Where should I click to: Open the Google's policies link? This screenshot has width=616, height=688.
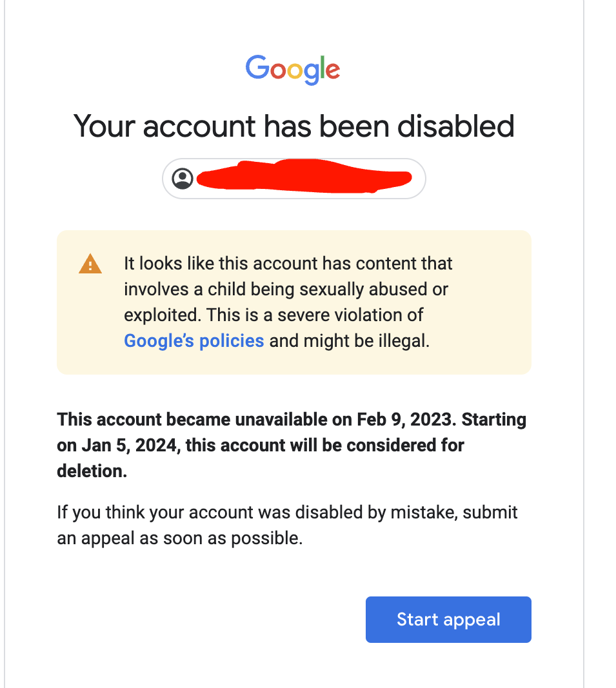click(x=194, y=341)
